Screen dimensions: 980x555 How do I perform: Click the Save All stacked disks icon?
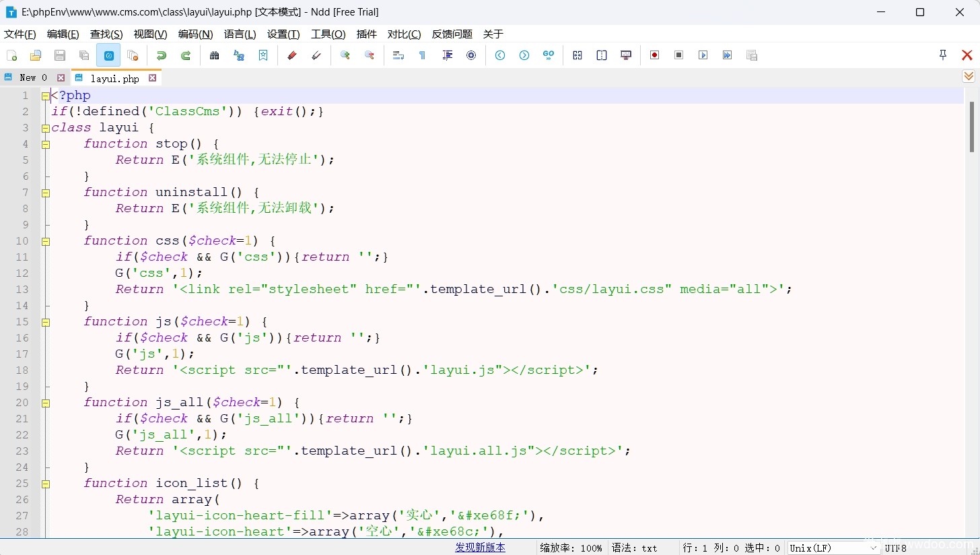tap(84, 55)
